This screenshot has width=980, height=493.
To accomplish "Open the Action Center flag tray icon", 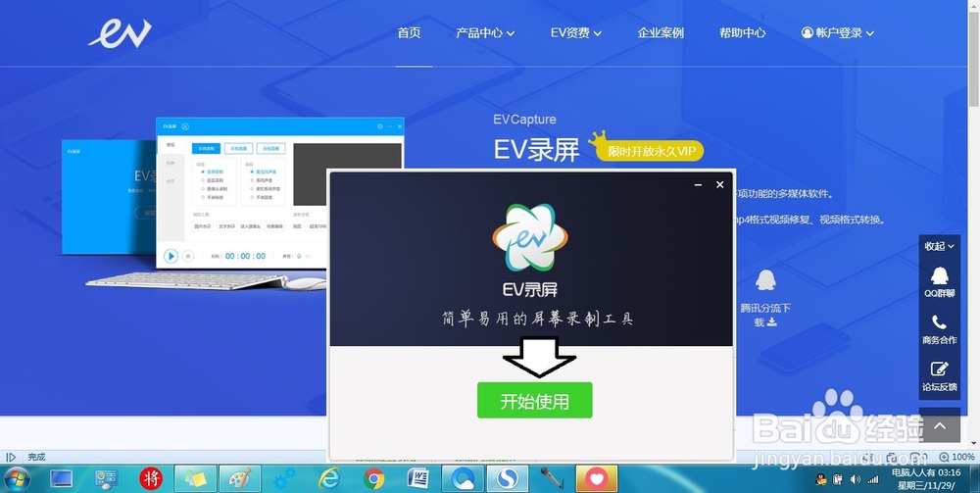I will (838, 479).
